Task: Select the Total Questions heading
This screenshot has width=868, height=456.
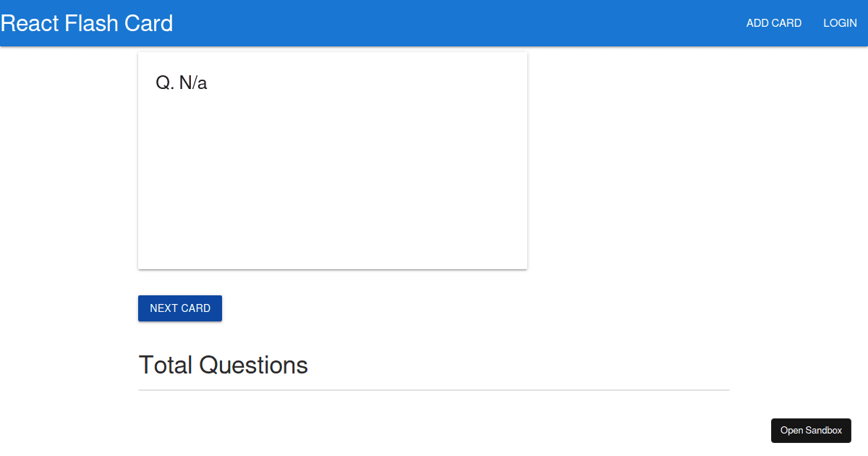Action: 223,365
